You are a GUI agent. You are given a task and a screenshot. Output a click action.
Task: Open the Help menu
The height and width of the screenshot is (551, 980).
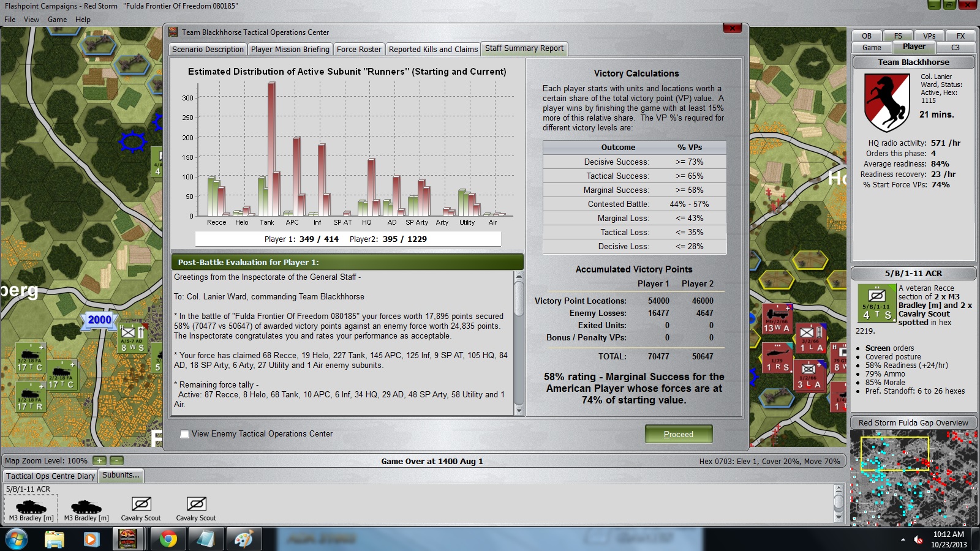coord(83,20)
